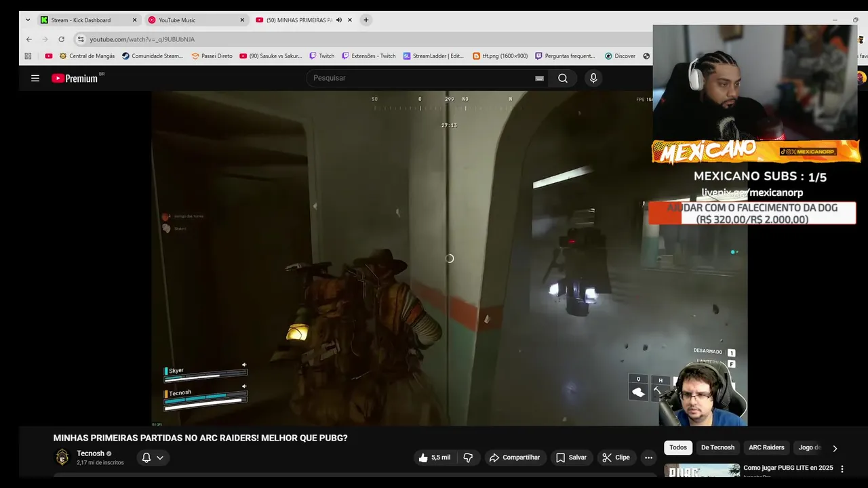Go back in browser history

tap(28, 39)
